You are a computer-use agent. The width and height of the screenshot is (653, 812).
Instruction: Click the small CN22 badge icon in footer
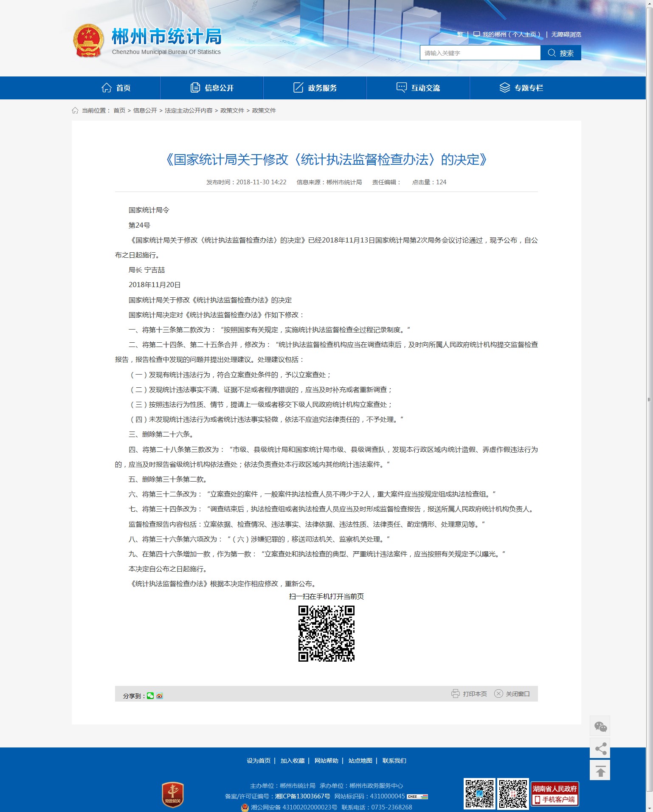(x=417, y=796)
